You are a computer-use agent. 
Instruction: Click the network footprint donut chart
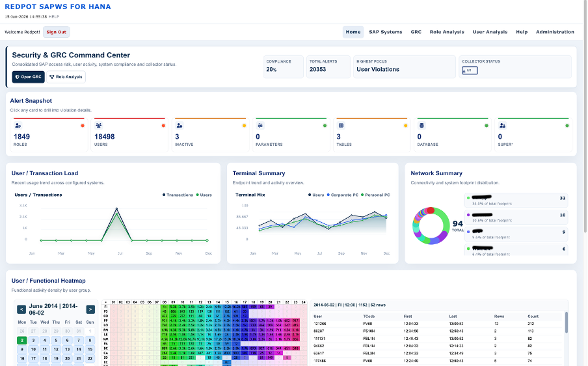[431, 225]
